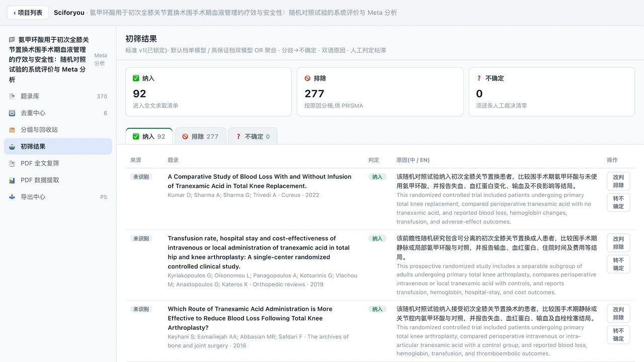Viewport: 644px width, 362px height.
Task: Click the 来源 column header
Action: (136, 160)
